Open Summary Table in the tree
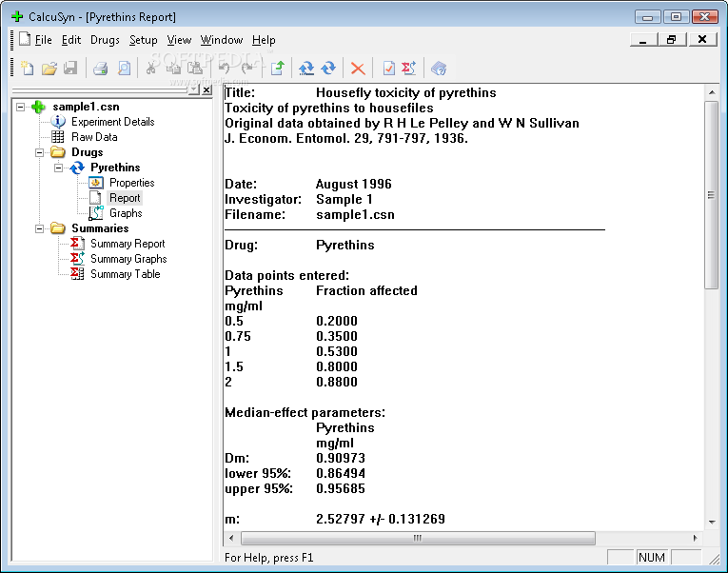The height and width of the screenshot is (573, 728). (x=126, y=274)
